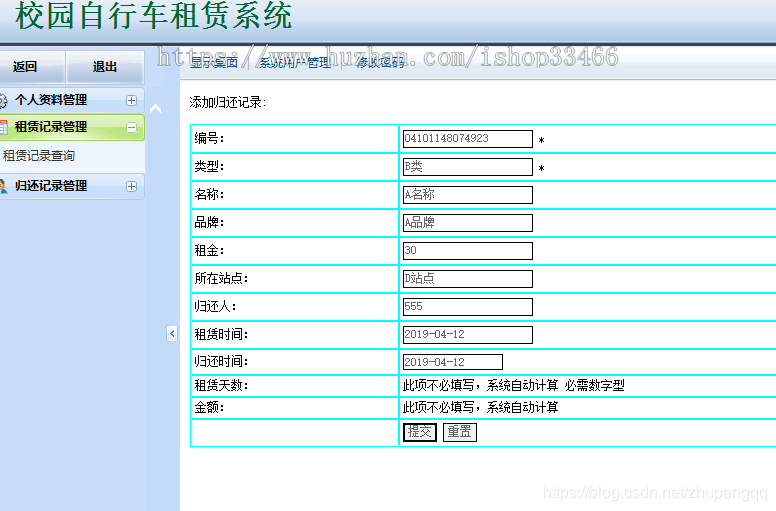This screenshot has height=511, width=776.
Task: Click the 归还人 label
Action: pyautogui.click(x=215, y=307)
